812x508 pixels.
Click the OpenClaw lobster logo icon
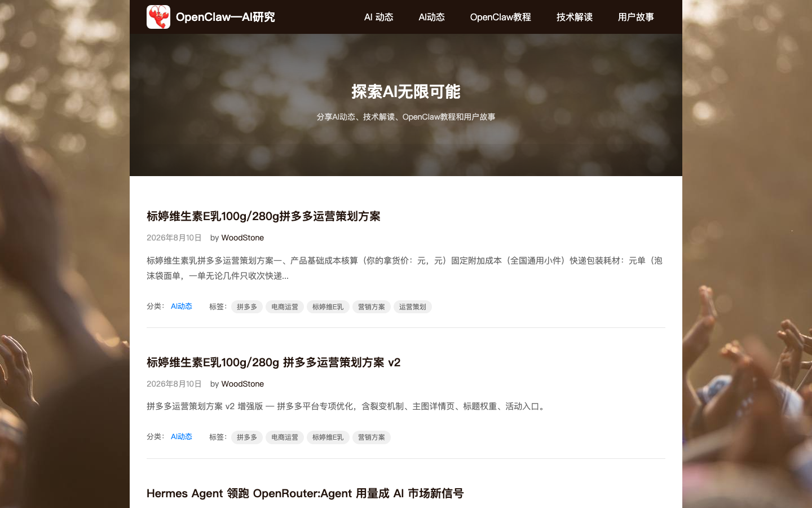tap(158, 17)
